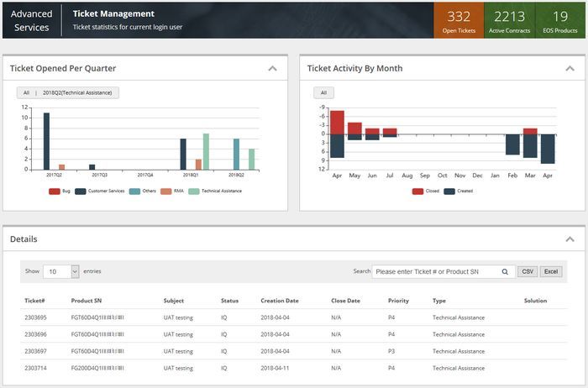Viewport: 588px width, 388px height.
Task: Sort by Status column header
Action: (229, 301)
